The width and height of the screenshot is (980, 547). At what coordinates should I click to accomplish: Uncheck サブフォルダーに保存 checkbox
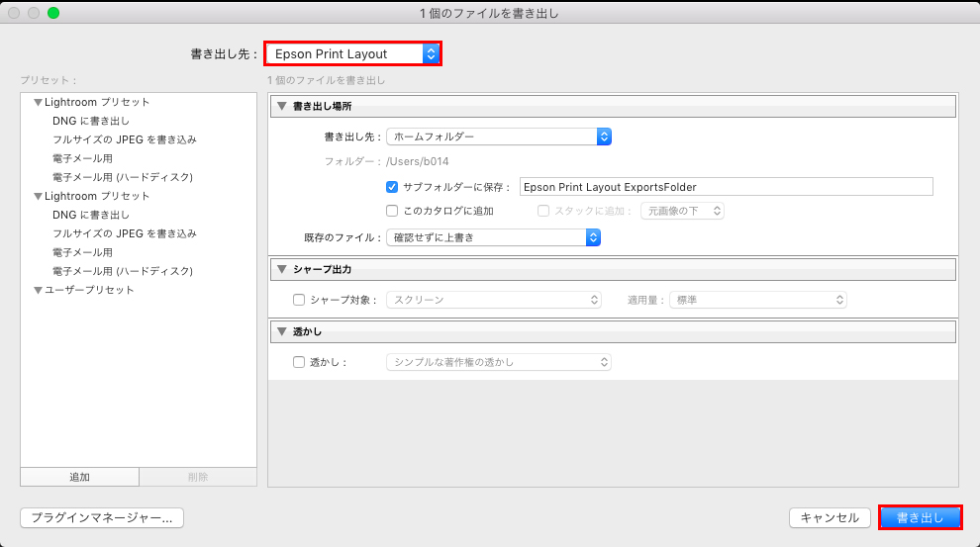(x=392, y=187)
